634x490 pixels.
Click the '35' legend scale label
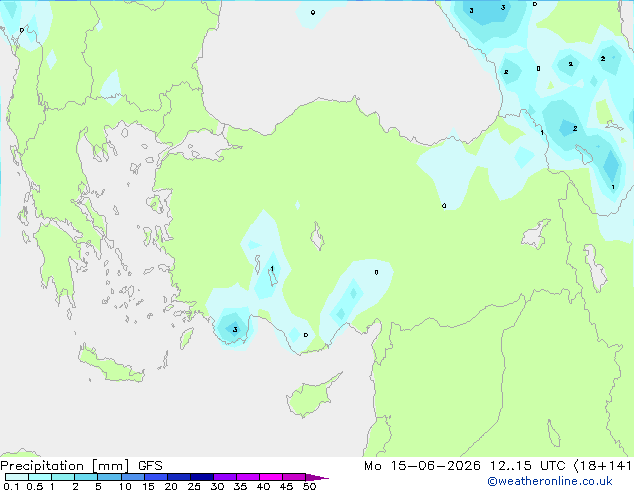240,486
